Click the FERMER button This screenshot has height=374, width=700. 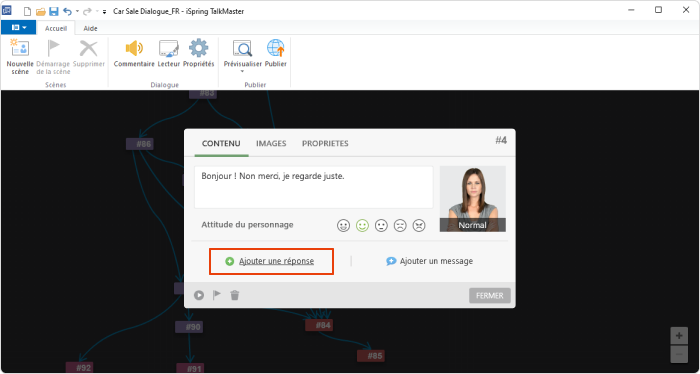coord(490,295)
